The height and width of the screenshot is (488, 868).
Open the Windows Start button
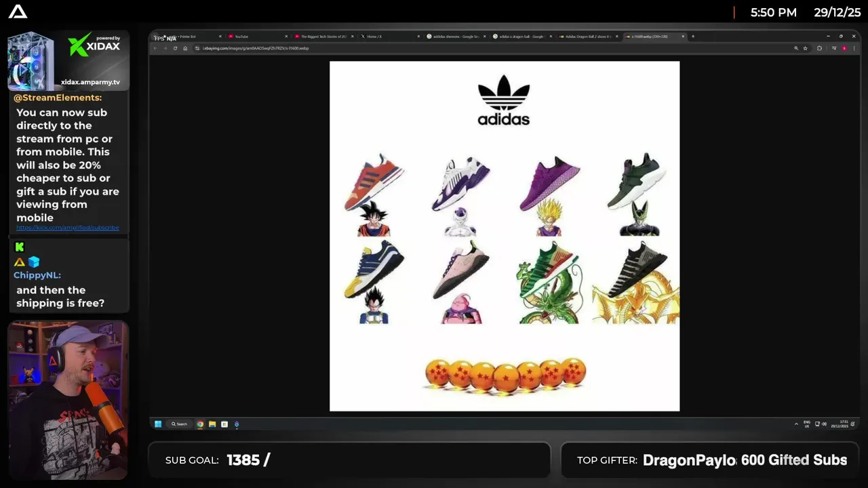(x=158, y=424)
